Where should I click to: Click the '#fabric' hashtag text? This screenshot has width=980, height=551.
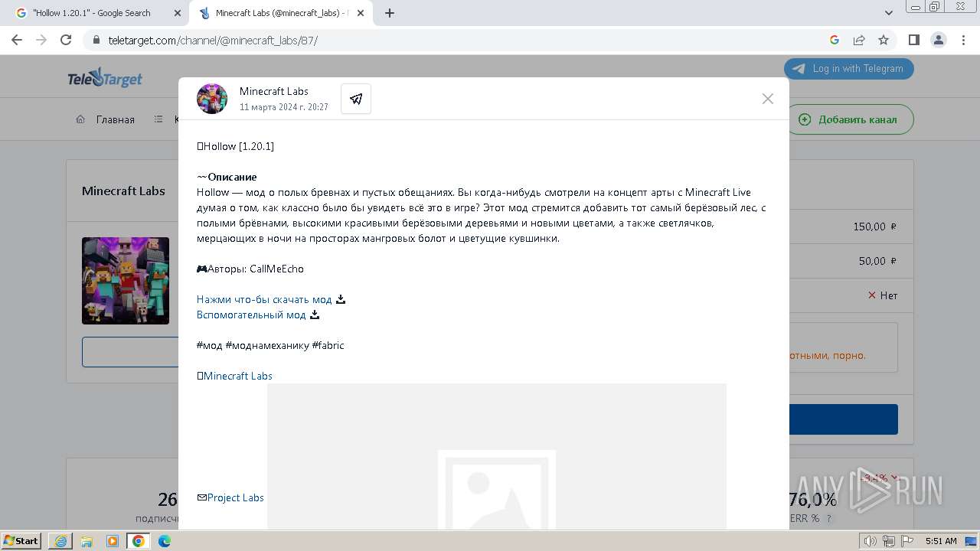328,345
